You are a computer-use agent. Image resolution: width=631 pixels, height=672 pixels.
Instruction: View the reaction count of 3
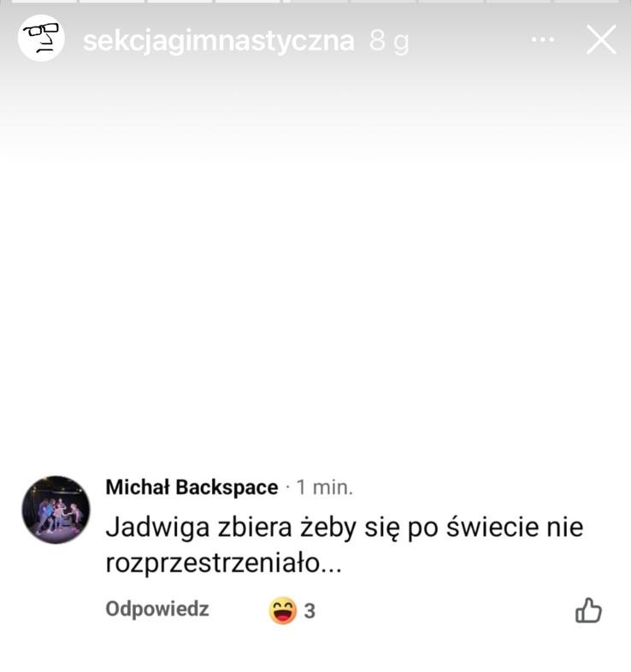[x=310, y=611]
